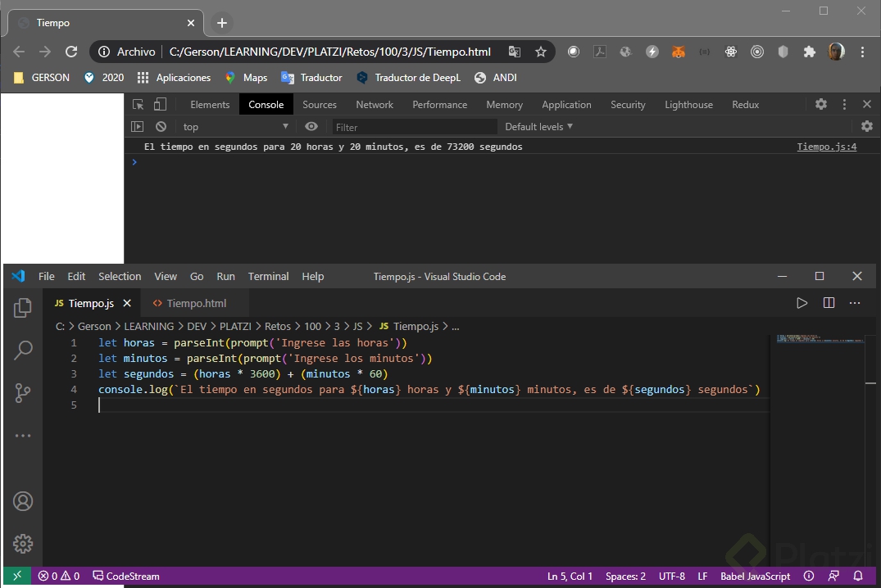The image size is (881, 588).
Task: Open the Aplicaciones apps shortcut
Action: (x=175, y=78)
